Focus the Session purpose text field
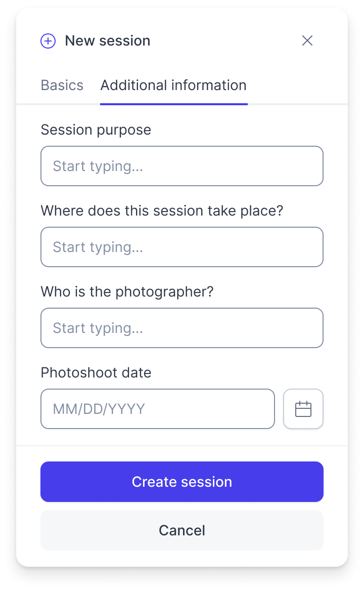Viewport: 364px width, 591px height. (182, 166)
